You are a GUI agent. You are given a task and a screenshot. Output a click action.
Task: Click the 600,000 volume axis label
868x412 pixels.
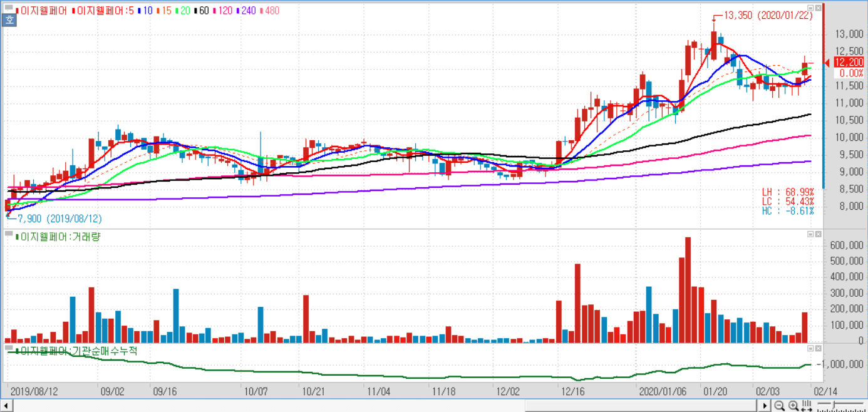[847, 246]
